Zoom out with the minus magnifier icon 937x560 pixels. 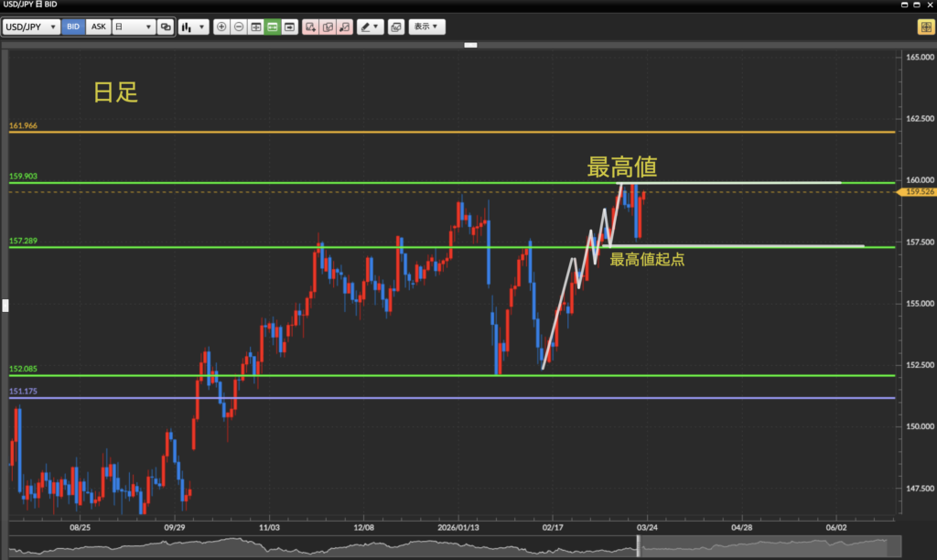pyautogui.click(x=239, y=27)
